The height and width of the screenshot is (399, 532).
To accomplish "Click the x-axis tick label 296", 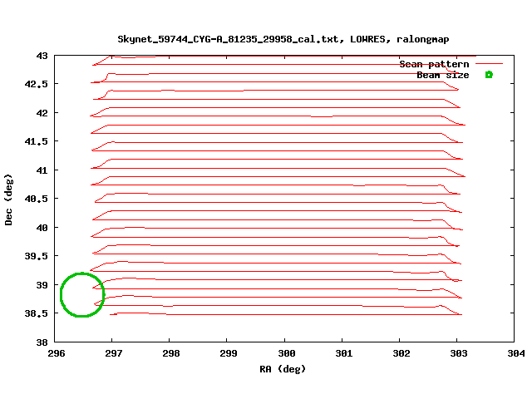I will click(57, 353).
